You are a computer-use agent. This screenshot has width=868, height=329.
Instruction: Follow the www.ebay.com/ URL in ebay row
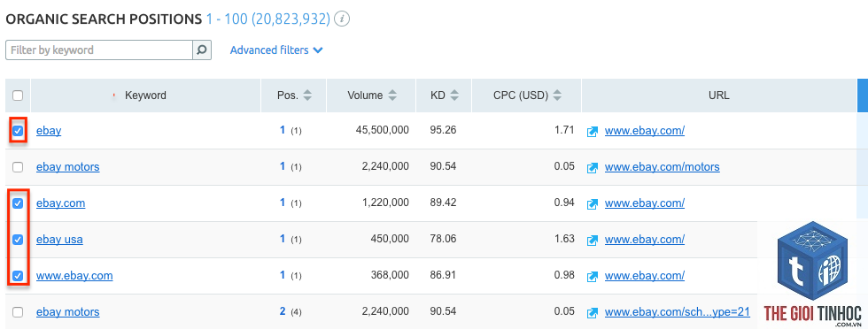[645, 131]
